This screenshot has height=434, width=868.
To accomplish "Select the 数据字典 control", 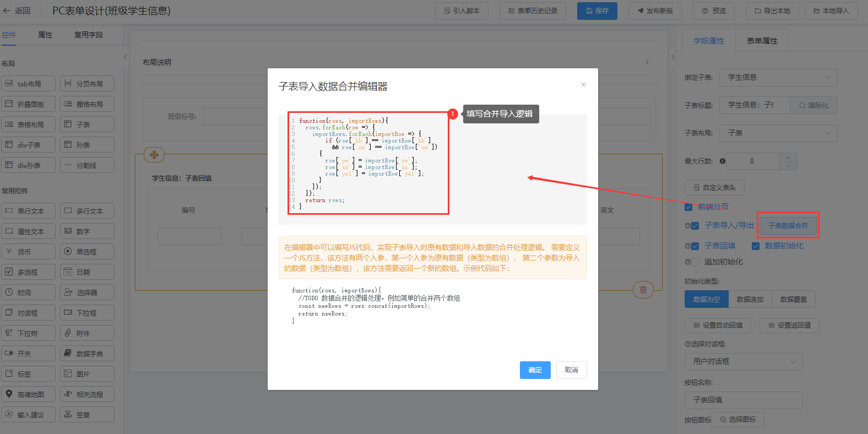I will [87, 354].
